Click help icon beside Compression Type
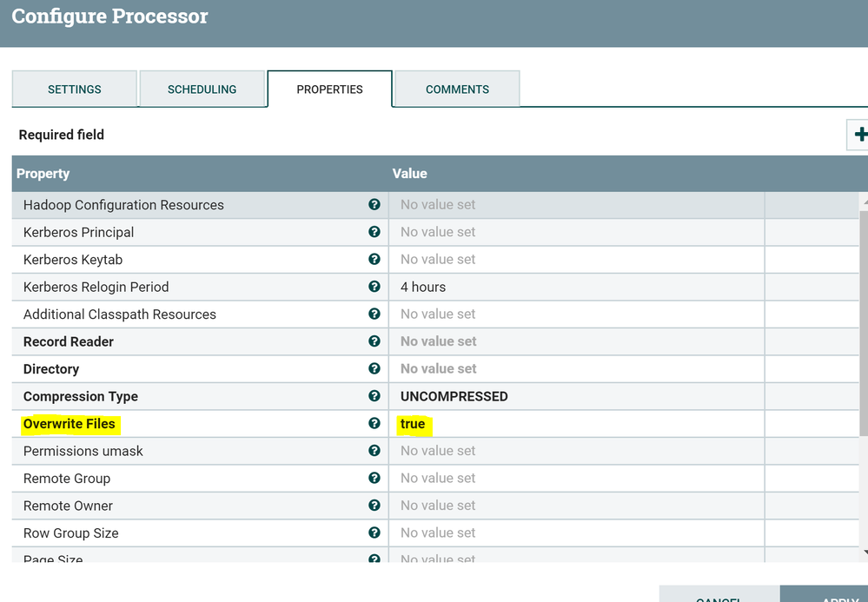This screenshot has width=868, height=602. click(x=374, y=396)
